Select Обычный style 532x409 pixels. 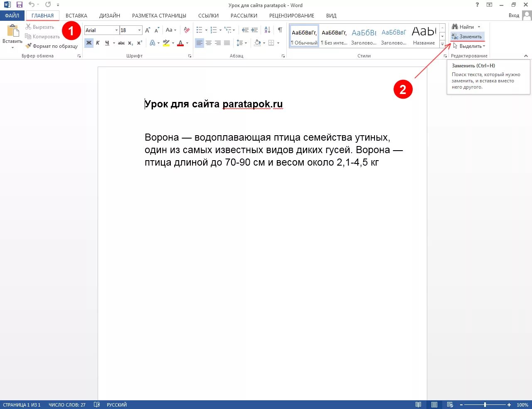304,36
